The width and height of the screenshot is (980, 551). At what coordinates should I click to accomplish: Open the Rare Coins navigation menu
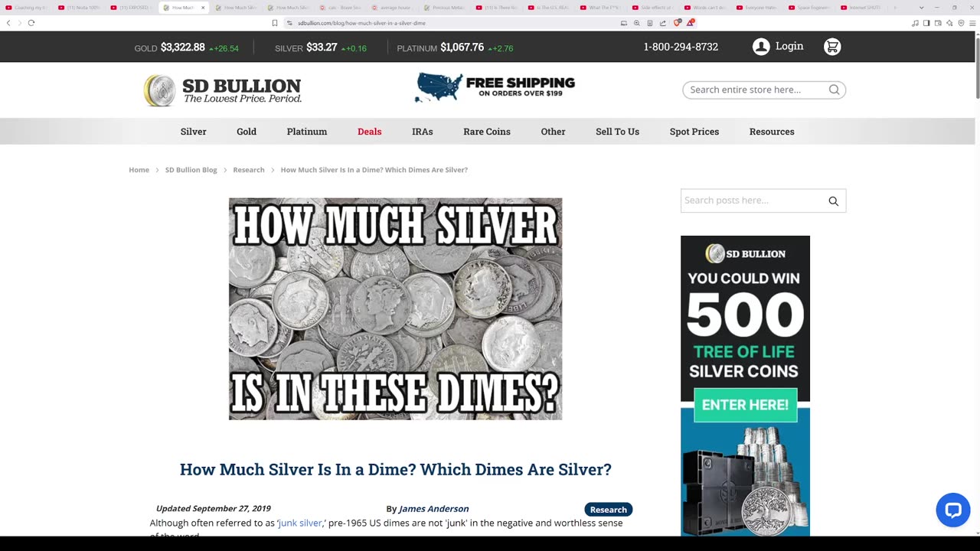[487, 132]
